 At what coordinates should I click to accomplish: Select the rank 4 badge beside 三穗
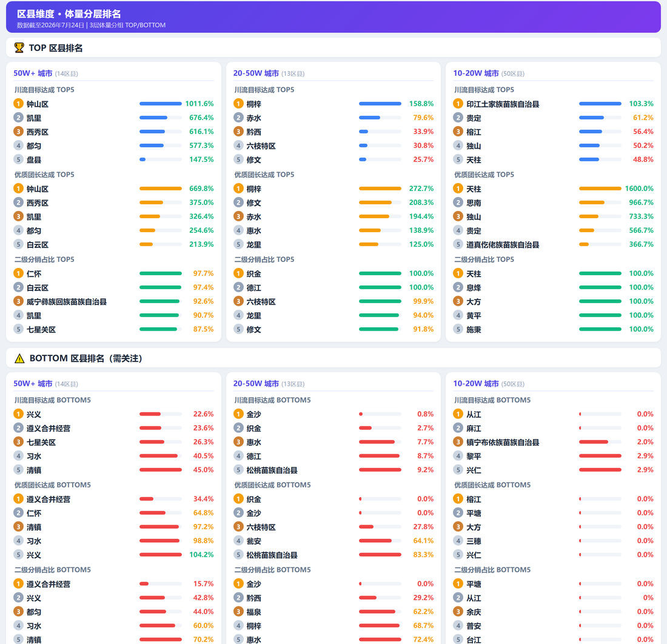[x=458, y=541]
